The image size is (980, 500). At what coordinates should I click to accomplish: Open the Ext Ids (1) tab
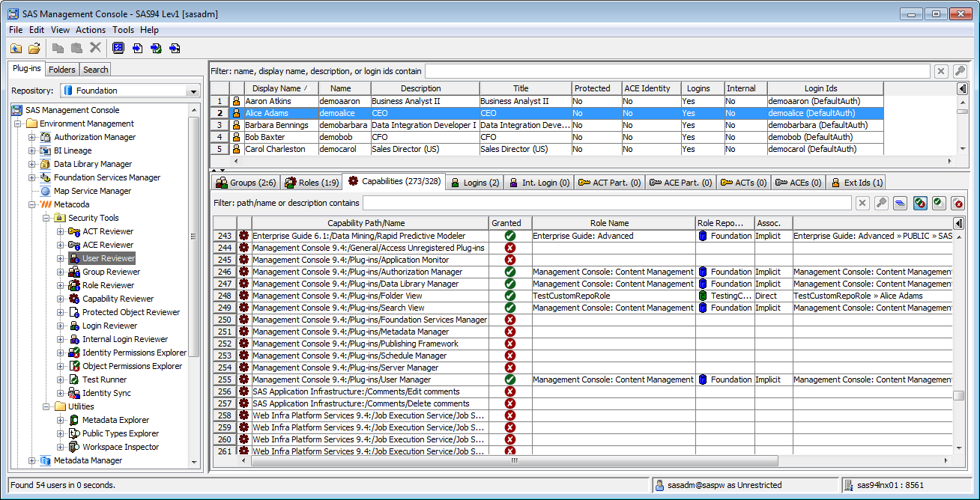click(x=857, y=182)
